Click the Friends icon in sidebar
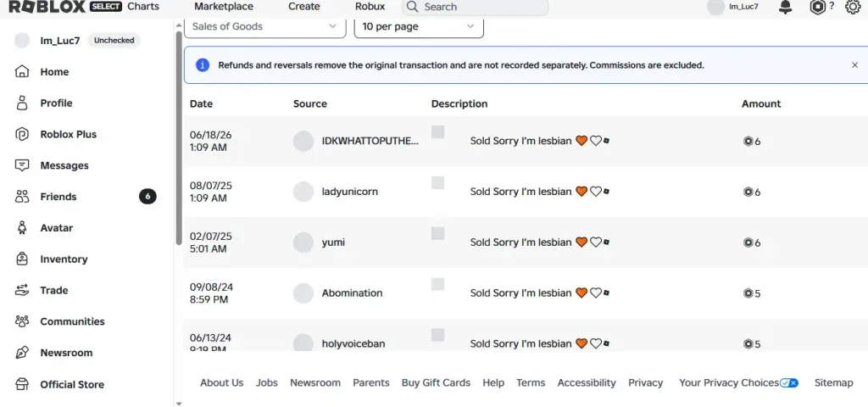Viewport: 868px width, 407px height. pyautogui.click(x=21, y=197)
